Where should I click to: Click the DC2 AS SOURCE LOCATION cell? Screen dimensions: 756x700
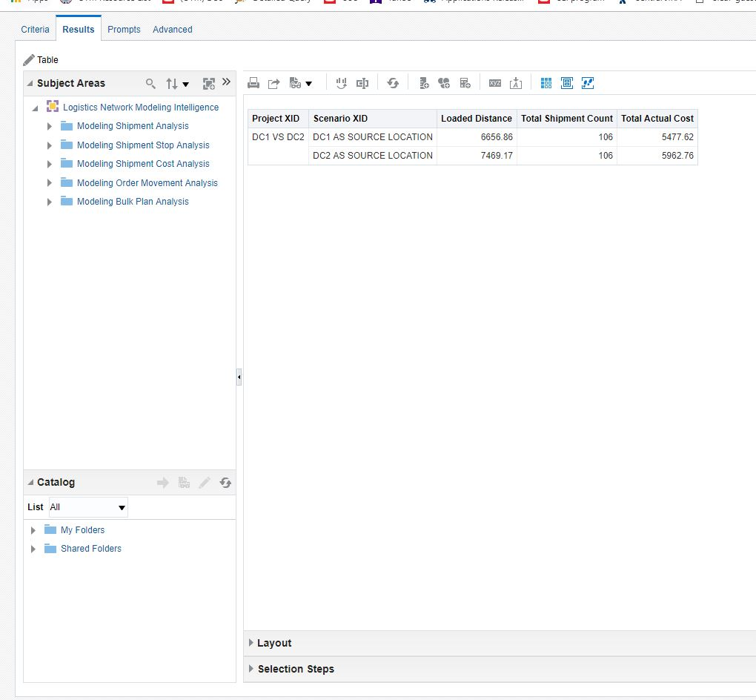(373, 155)
